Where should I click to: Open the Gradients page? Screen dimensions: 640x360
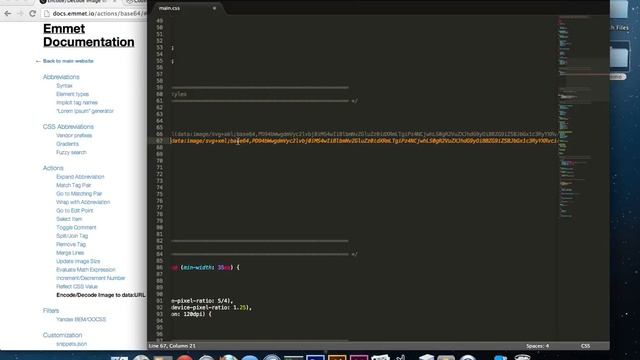tap(67, 144)
